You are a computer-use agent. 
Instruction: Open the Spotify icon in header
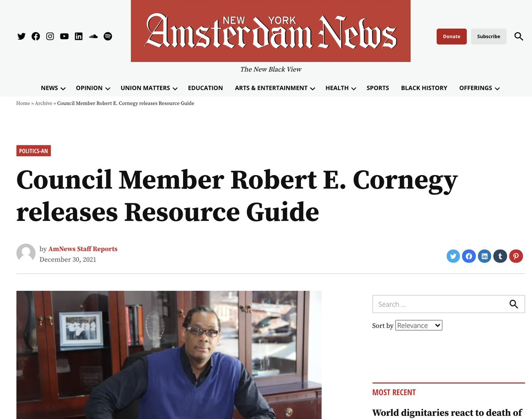coord(108,36)
